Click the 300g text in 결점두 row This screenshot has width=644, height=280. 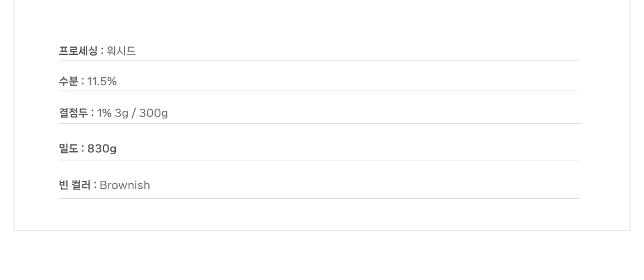click(153, 113)
